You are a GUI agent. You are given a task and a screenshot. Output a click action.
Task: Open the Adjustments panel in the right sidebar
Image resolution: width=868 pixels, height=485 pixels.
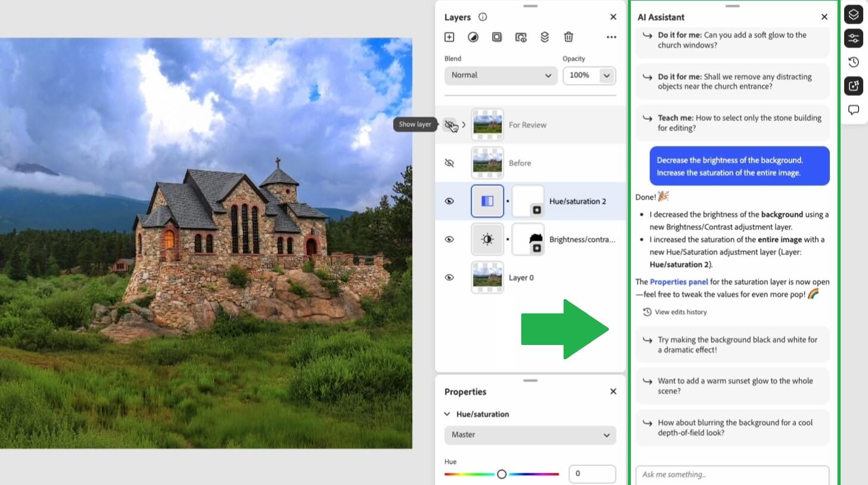click(854, 38)
